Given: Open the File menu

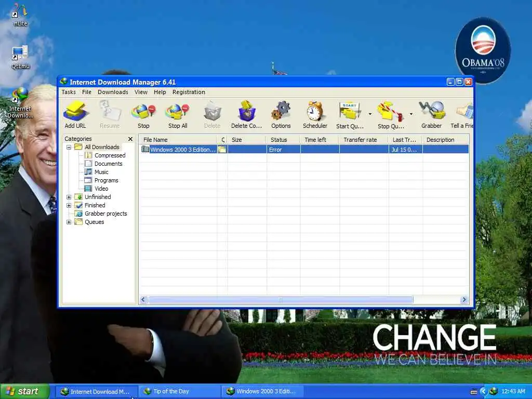Looking at the screenshot, I should click(x=87, y=92).
